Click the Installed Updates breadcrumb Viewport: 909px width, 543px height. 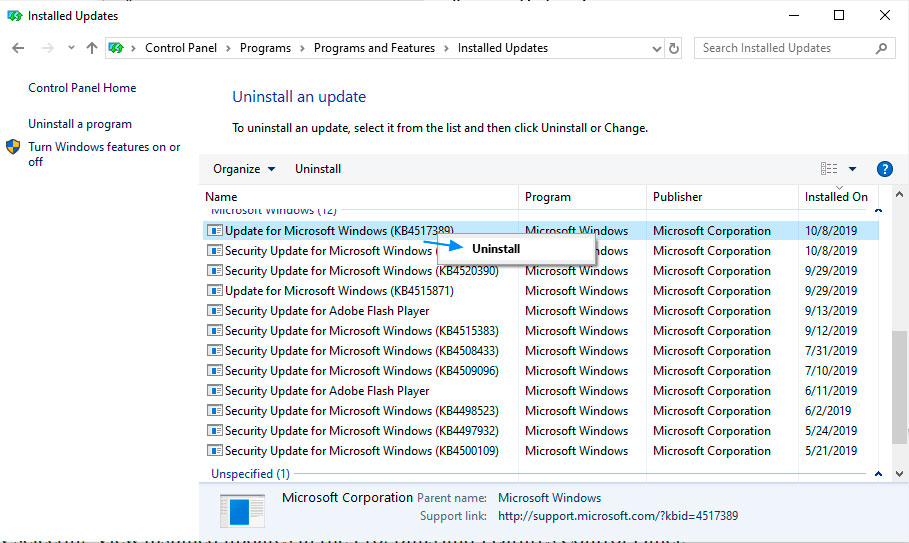tap(503, 48)
